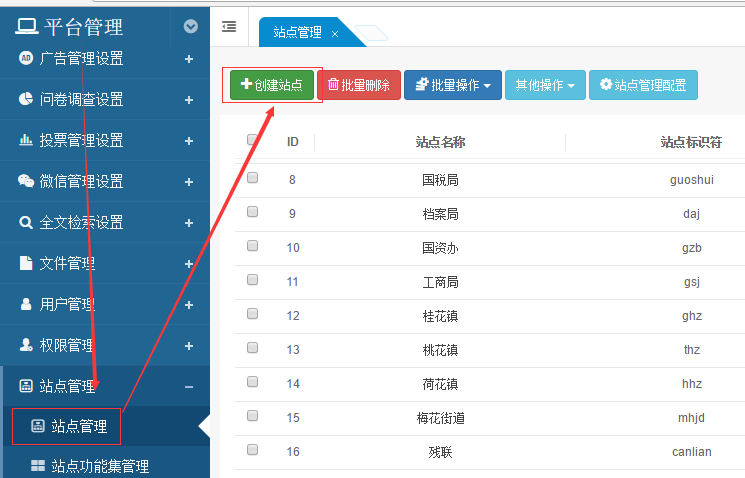Tick the checkbox for 国税局 row
The width and height of the screenshot is (745, 478).
point(253,178)
